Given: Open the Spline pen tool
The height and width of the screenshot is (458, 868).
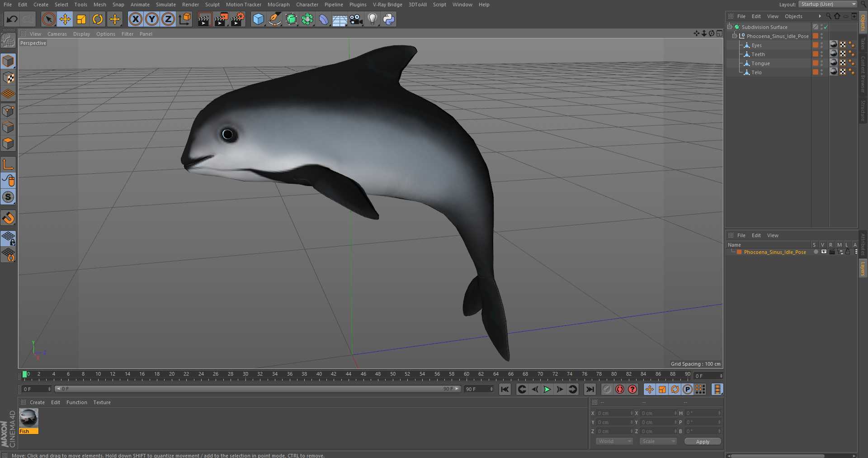Looking at the screenshot, I should pos(274,19).
